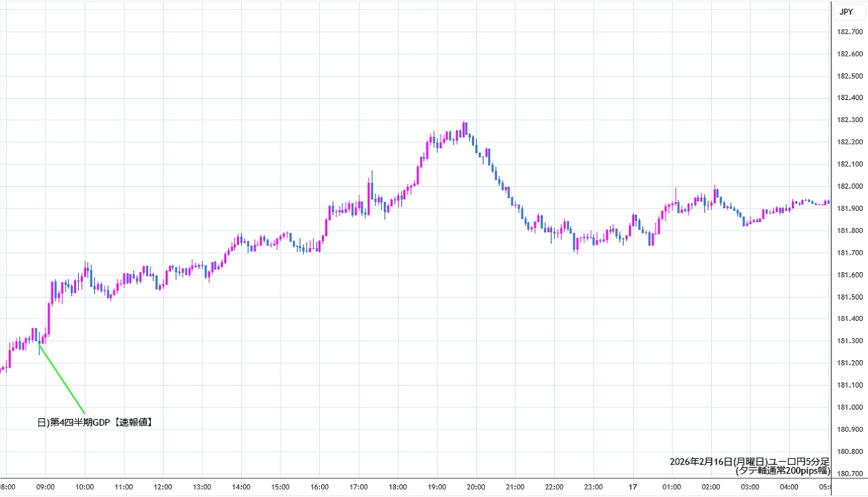Click the 23:00 time axis label
The height and width of the screenshot is (497, 868).
593,487
